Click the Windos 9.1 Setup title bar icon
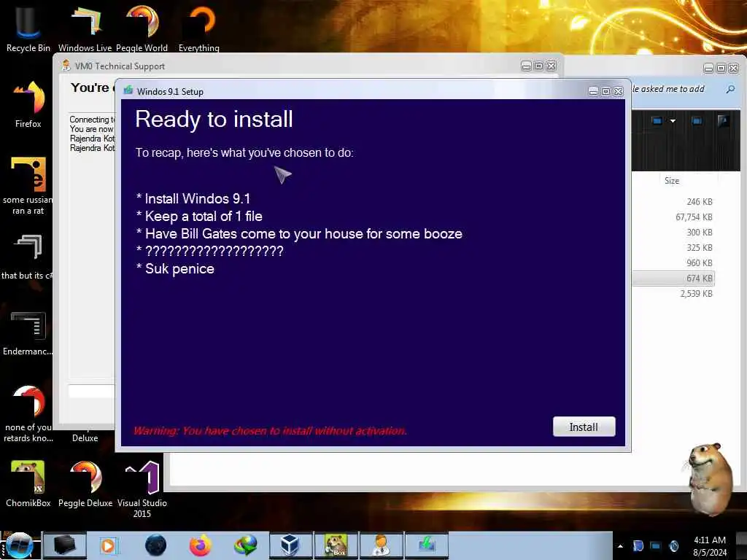Screen dimensions: 747x560 point(128,90)
